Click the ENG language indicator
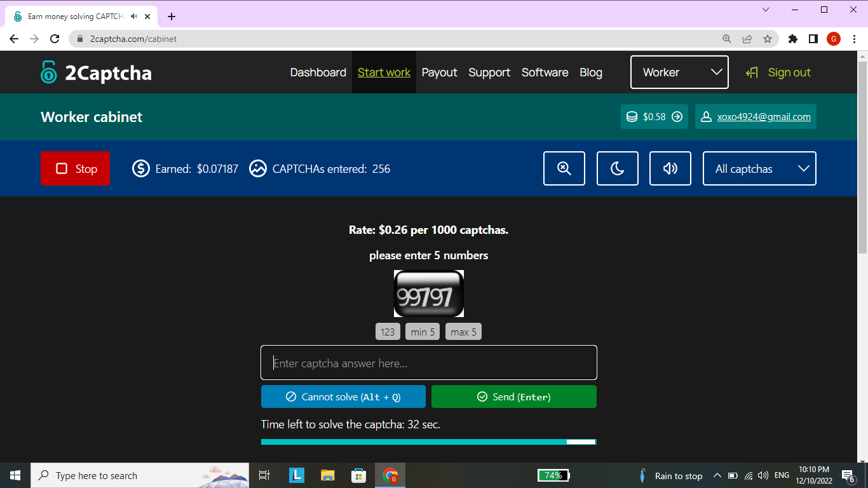The height and width of the screenshot is (488, 868). (x=782, y=475)
